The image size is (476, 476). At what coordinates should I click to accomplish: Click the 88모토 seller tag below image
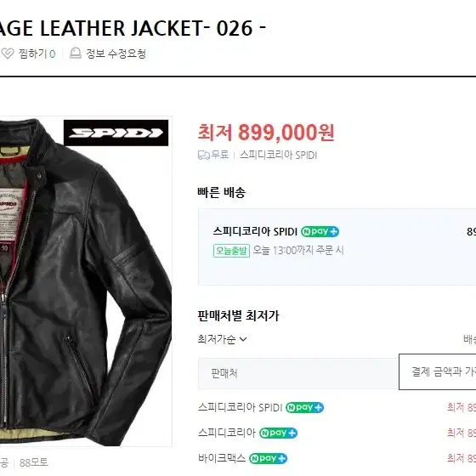pyautogui.click(x=34, y=462)
